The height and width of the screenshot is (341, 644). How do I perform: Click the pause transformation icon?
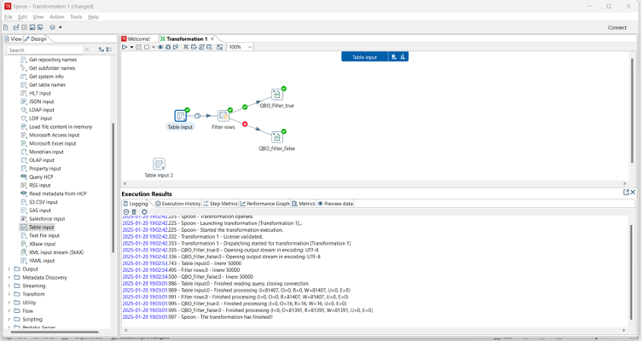(139, 48)
